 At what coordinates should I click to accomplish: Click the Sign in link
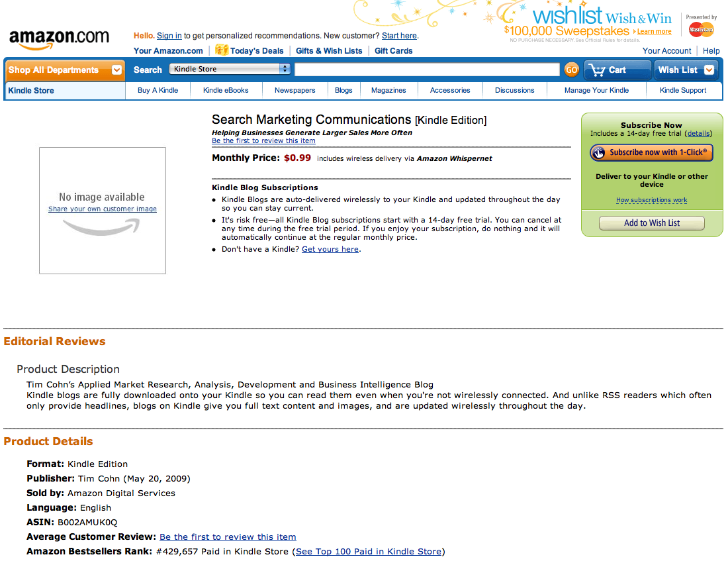pos(169,36)
